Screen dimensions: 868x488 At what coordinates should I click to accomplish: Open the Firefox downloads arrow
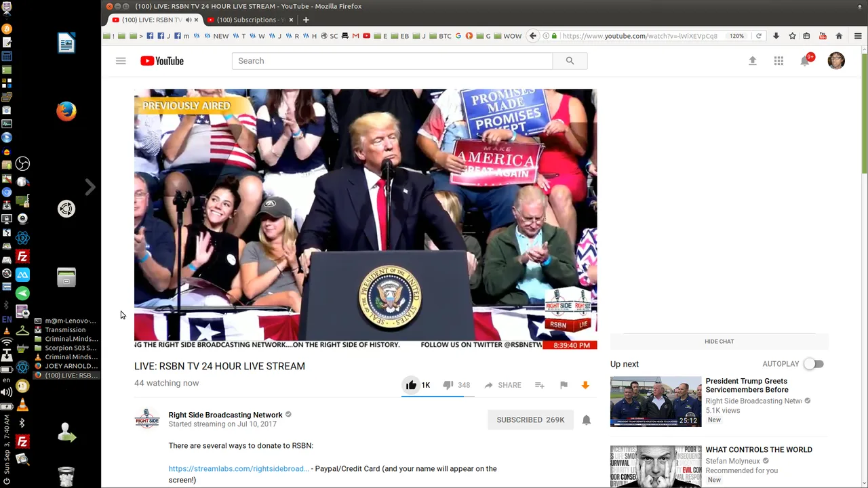pyautogui.click(x=776, y=36)
